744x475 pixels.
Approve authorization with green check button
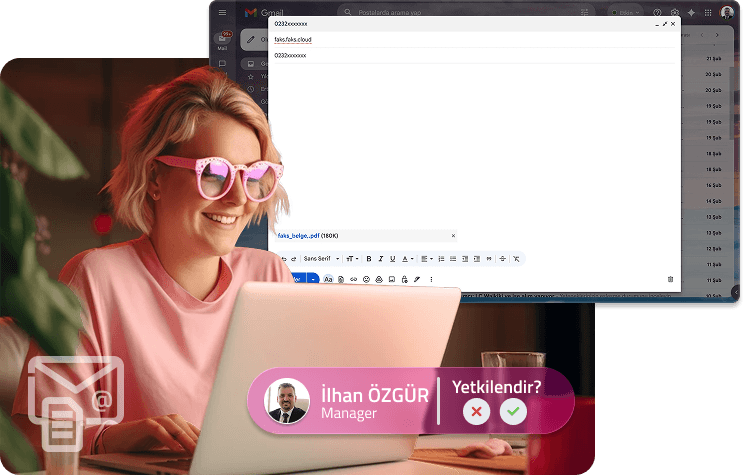pyautogui.click(x=513, y=411)
